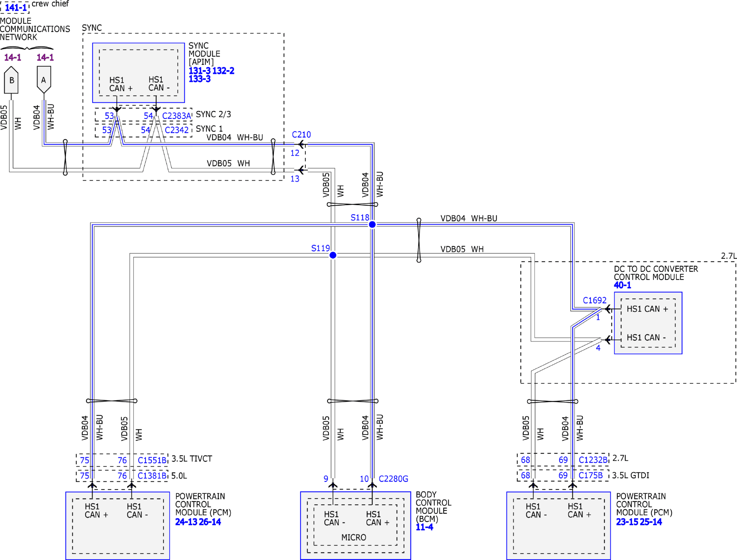Select the DC to DC converter module box
The image size is (737, 560).
(648, 323)
